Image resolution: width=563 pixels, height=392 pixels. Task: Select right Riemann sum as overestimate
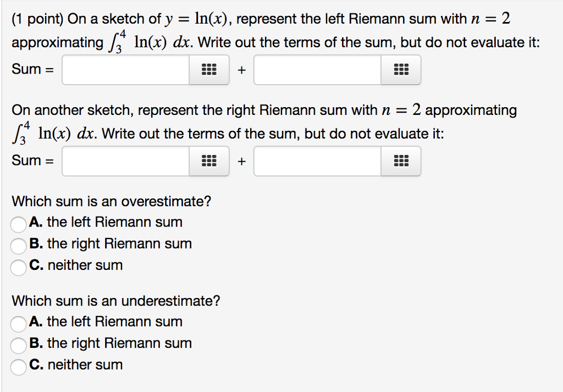(x=18, y=246)
